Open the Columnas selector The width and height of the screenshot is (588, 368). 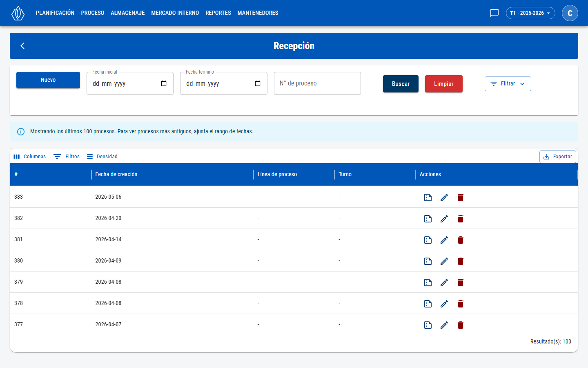(x=30, y=157)
